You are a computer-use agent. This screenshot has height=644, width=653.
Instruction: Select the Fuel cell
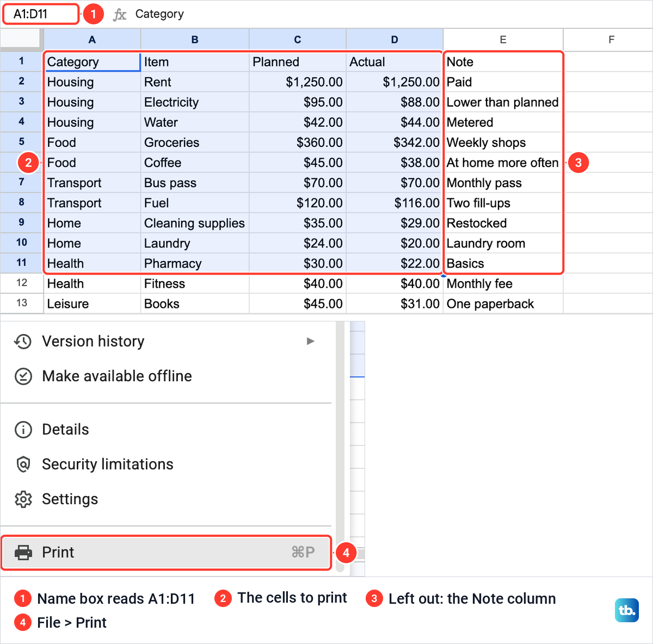(195, 202)
